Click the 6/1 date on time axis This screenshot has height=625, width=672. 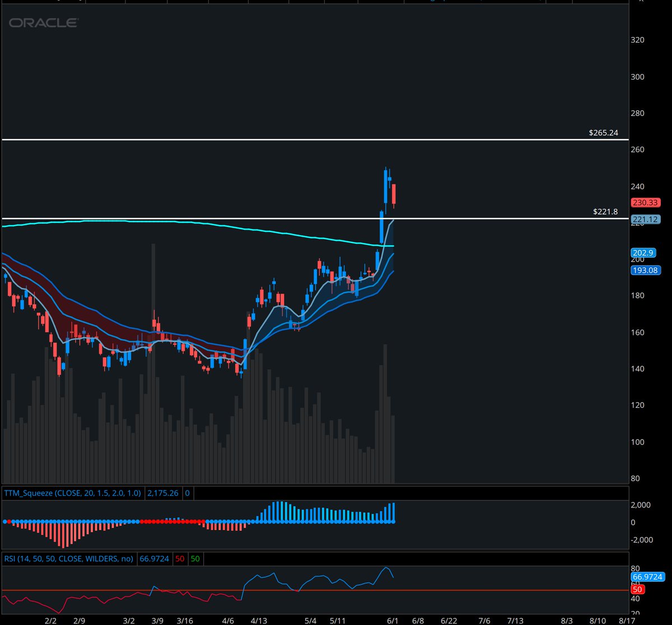coord(393,621)
